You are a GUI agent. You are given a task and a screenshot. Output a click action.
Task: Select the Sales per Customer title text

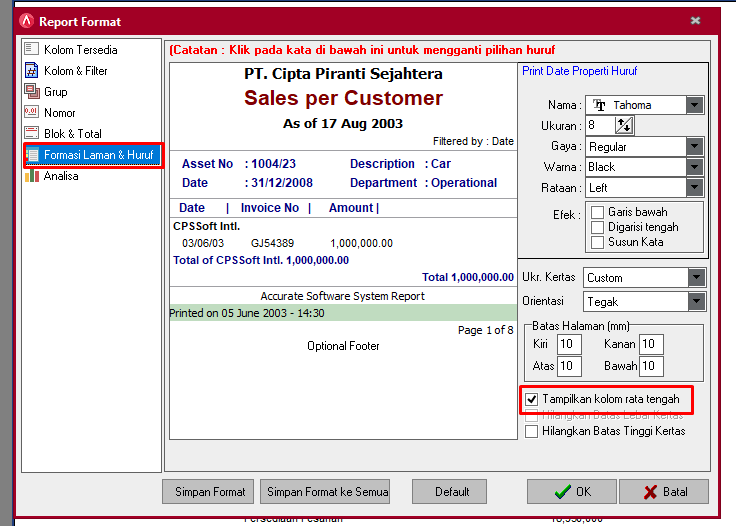(343, 98)
